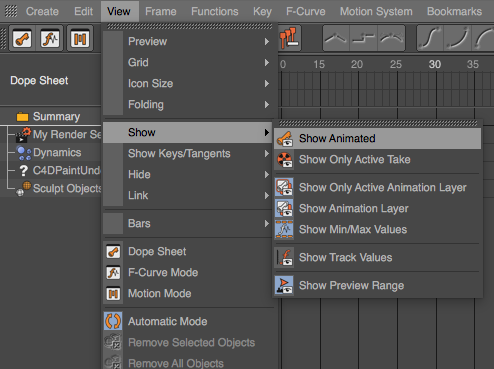Click frame 30 on the timeline ruler
The height and width of the screenshot is (369, 494).
[x=435, y=64]
